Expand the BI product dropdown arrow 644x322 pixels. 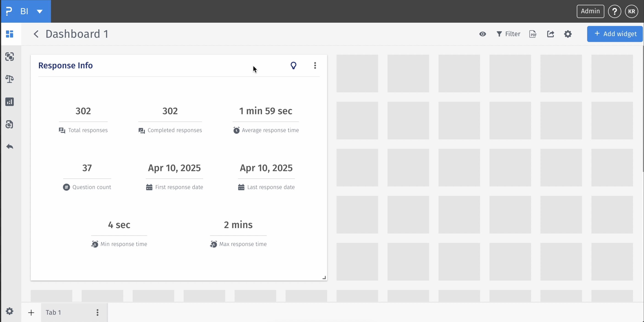click(x=39, y=11)
